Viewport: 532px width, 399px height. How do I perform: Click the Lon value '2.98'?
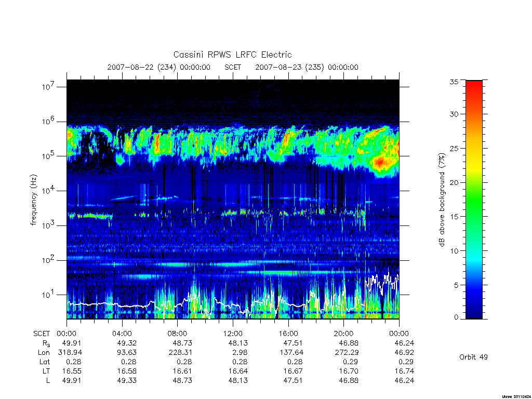[x=240, y=353]
